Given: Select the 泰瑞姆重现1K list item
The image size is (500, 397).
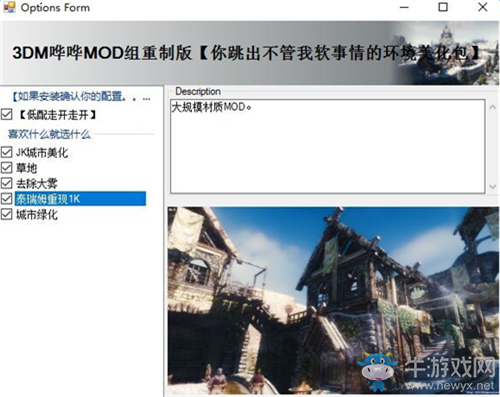Looking at the screenshot, I should pyautogui.click(x=80, y=199).
